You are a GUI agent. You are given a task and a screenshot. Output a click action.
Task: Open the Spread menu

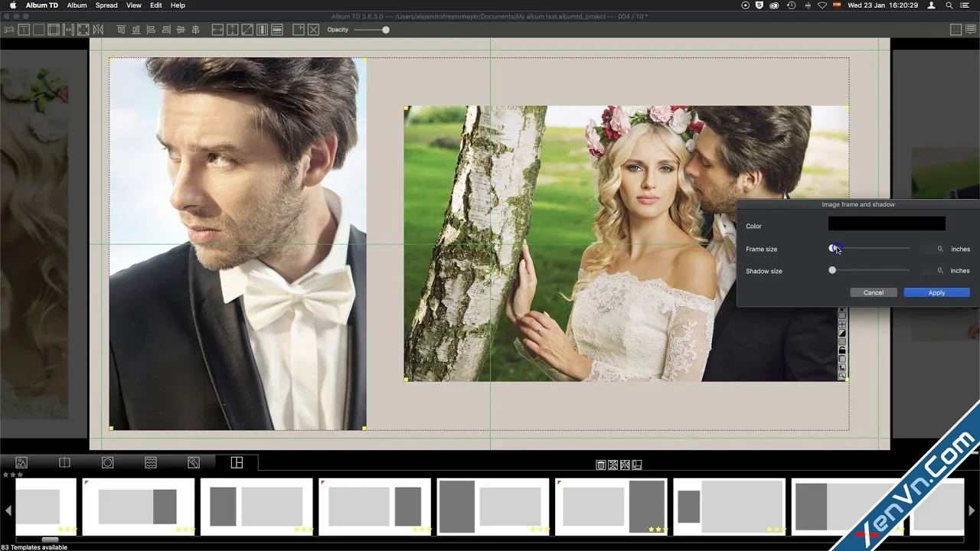pos(106,5)
